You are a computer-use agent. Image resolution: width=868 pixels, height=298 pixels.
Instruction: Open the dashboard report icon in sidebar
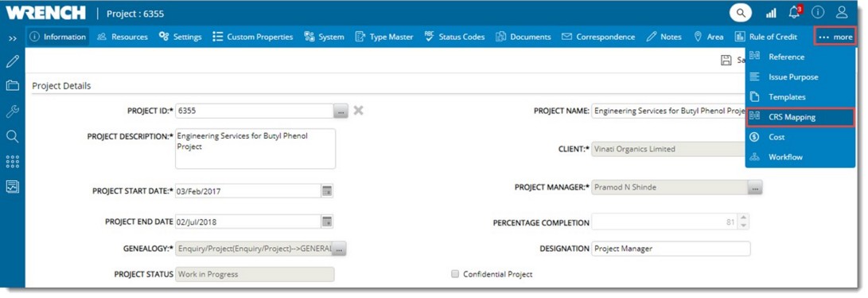tap(12, 186)
